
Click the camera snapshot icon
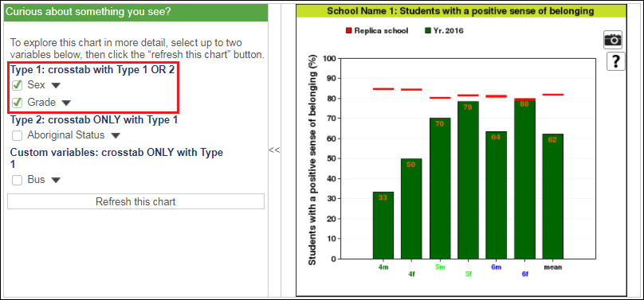(613, 40)
